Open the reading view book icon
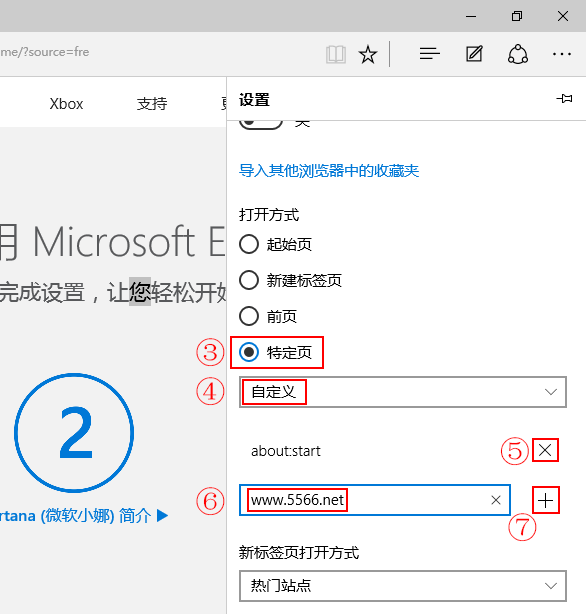Screen dimensions: 586x614 pyautogui.click(x=336, y=54)
